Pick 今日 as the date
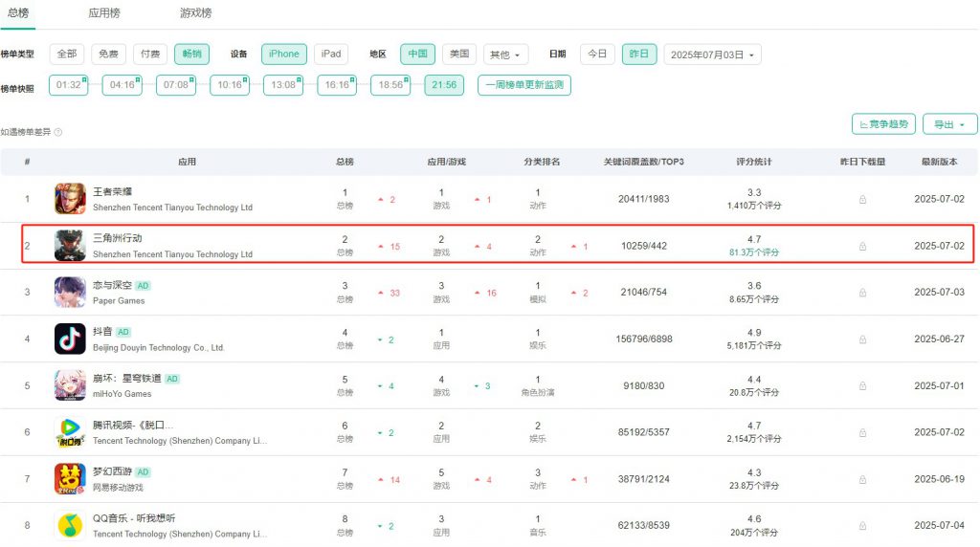Screen dimensions: 980x547 597,55
